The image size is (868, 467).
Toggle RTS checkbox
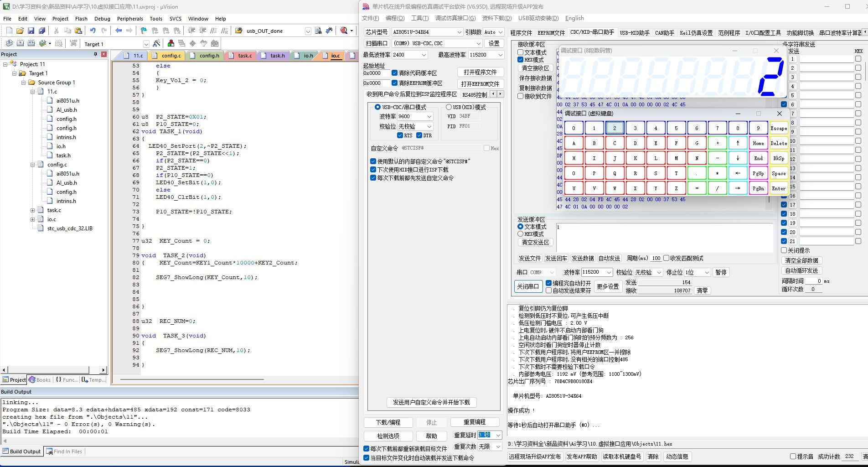(x=400, y=135)
